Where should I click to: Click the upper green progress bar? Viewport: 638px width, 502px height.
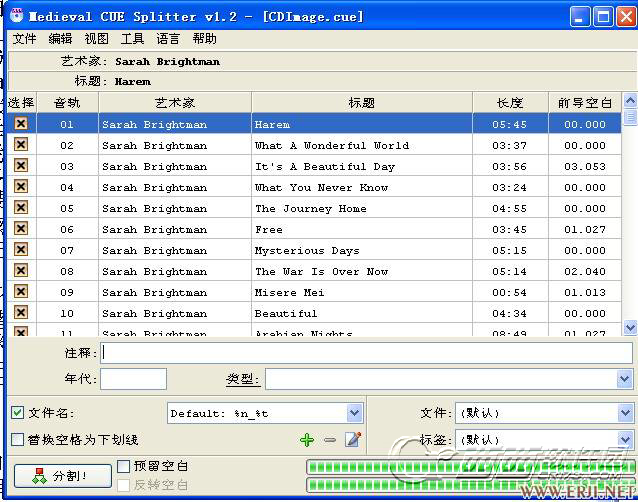coord(470,467)
